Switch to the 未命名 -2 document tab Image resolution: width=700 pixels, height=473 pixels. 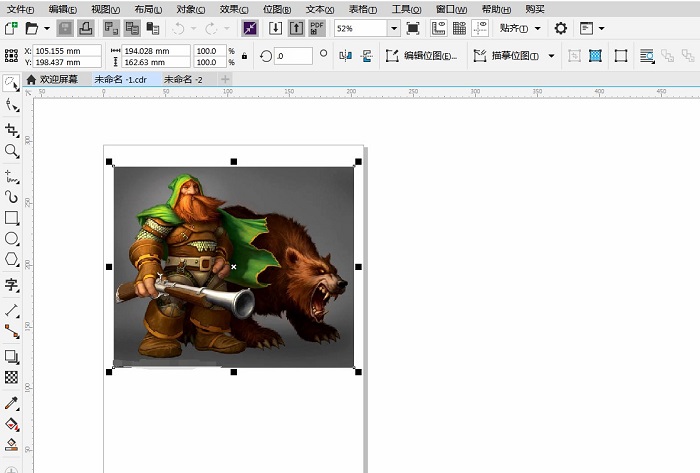[183, 79]
